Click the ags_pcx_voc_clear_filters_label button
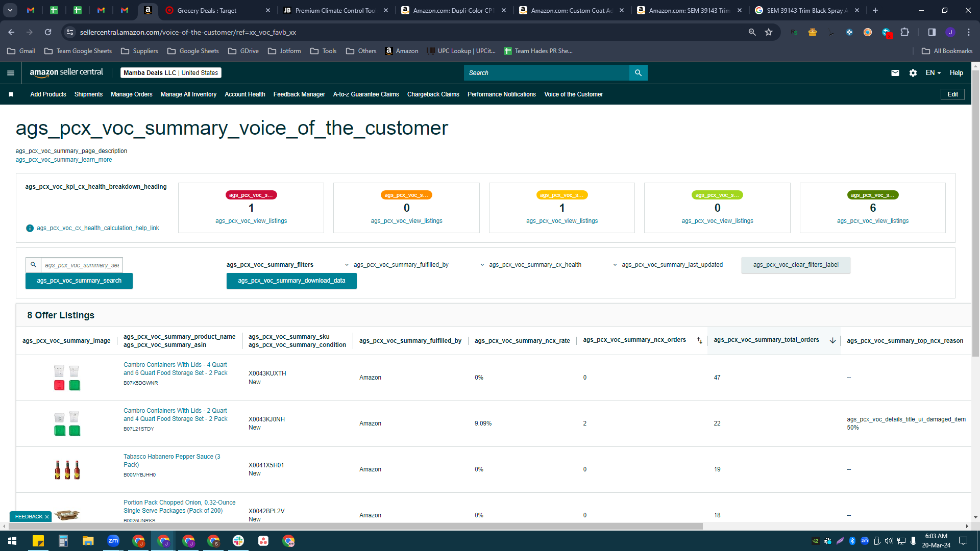Screen dimensions: 980x551 coord(796,265)
